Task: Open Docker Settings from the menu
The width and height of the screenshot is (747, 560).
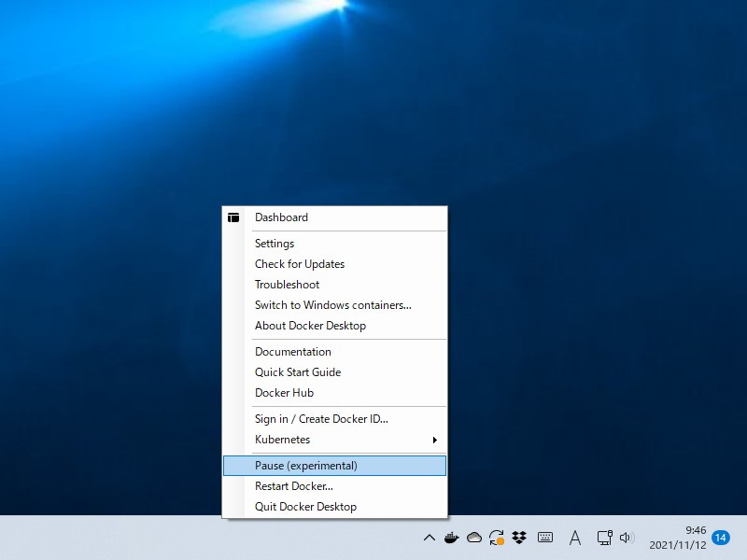Action: coord(275,244)
